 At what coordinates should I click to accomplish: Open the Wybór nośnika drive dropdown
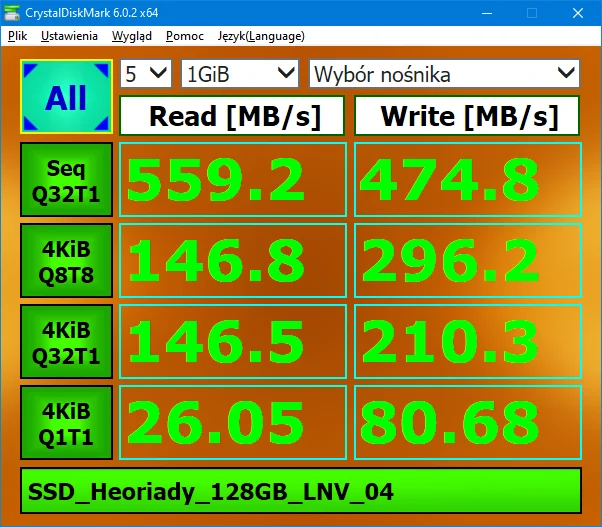444,73
